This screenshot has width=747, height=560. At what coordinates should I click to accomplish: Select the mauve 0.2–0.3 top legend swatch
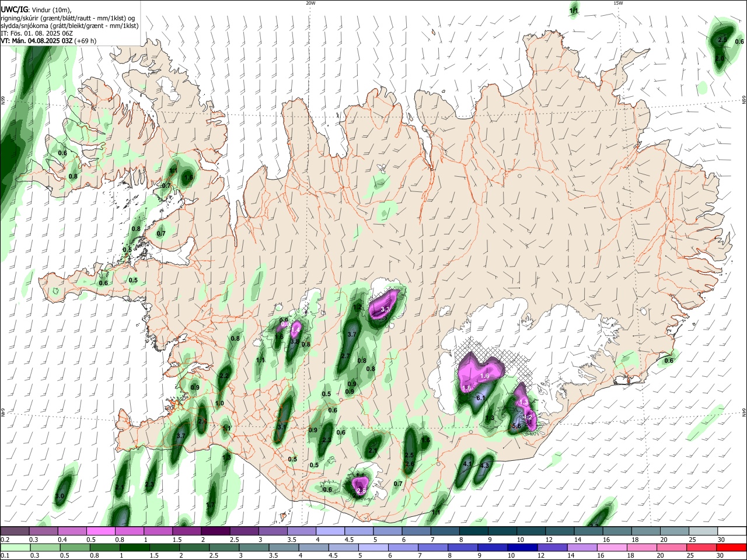click(x=15, y=531)
